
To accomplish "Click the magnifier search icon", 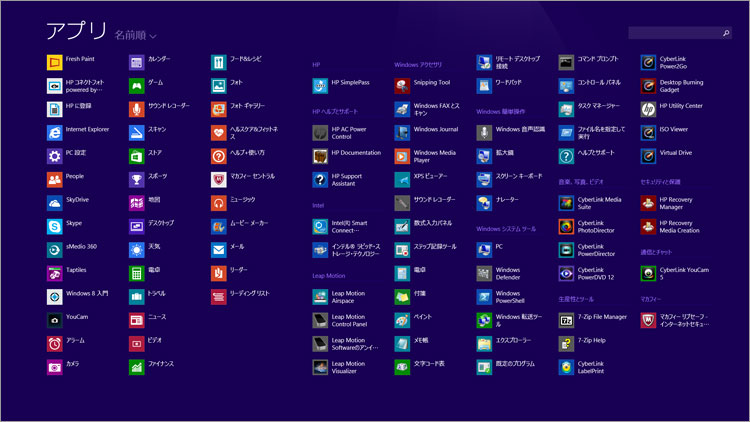I will coord(725,34).
